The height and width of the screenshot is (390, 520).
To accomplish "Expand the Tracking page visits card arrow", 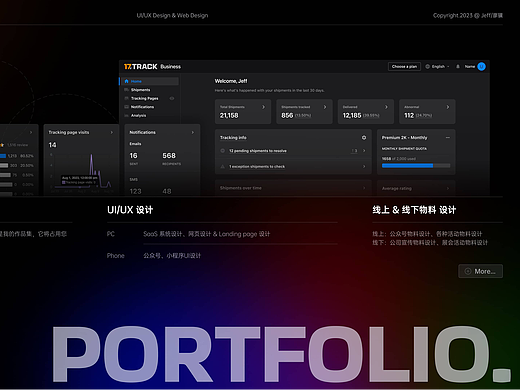I will [112, 132].
